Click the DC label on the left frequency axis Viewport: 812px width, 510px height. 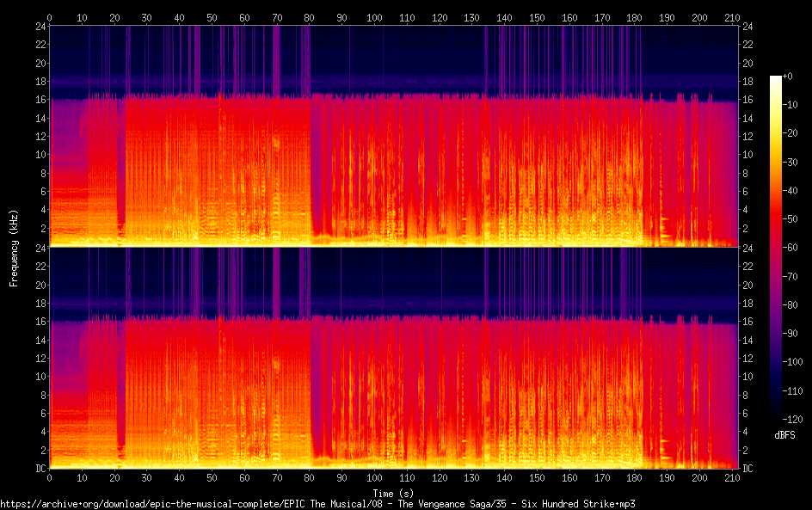point(39,469)
